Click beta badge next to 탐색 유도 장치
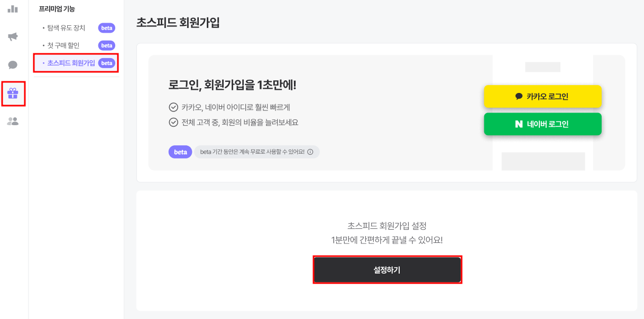 tap(107, 28)
